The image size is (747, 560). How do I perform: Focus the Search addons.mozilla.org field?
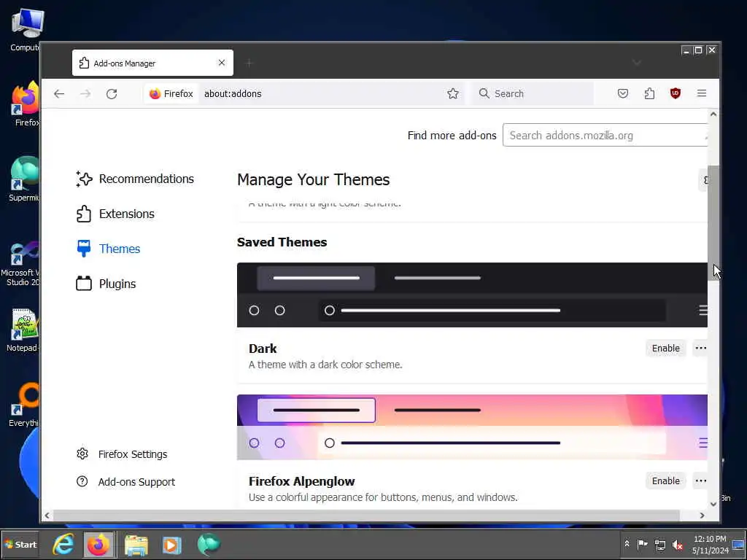click(605, 135)
